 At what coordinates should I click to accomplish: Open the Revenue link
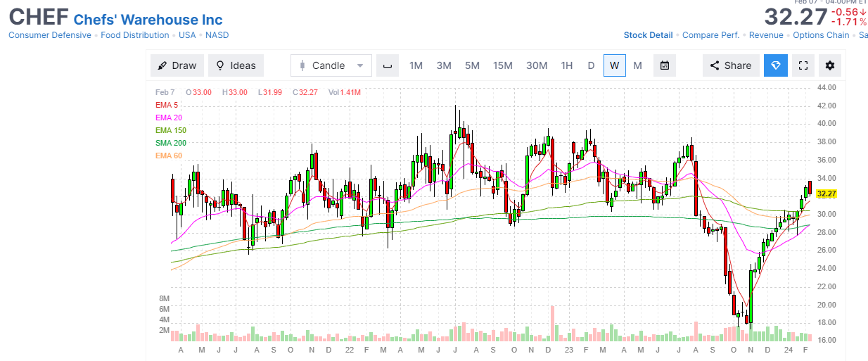tap(766, 35)
